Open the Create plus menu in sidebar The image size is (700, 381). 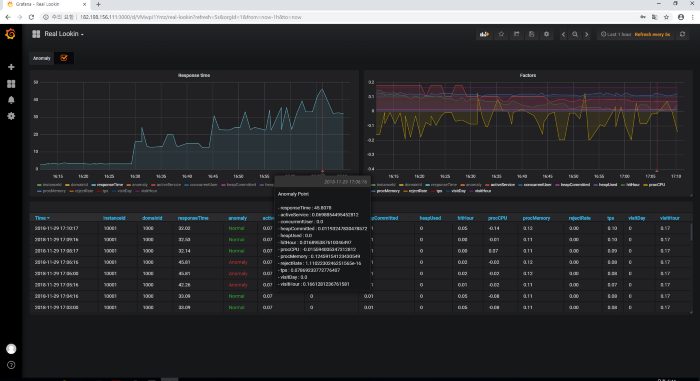pos(11,67)
